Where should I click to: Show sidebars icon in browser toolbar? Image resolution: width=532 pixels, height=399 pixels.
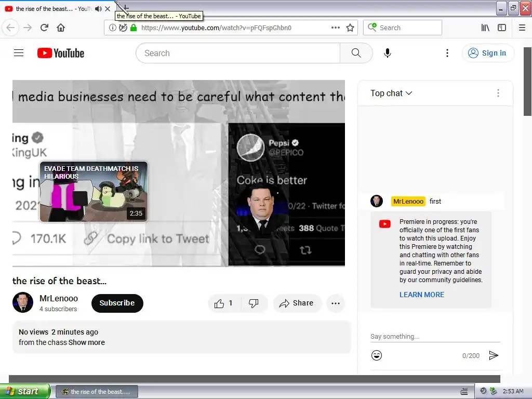(502, 28)
